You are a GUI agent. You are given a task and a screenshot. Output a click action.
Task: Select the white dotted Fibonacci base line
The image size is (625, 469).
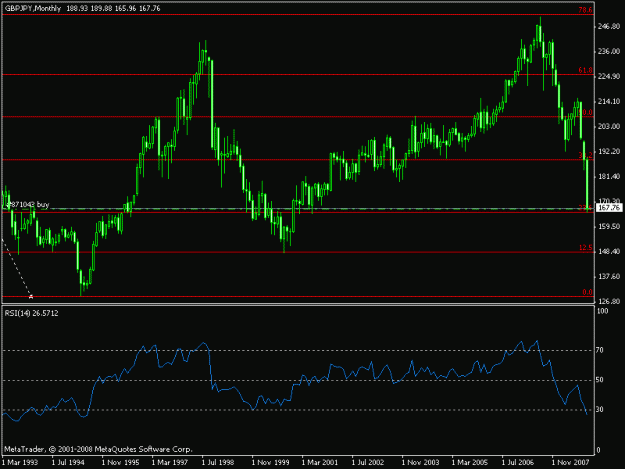[x=17, y=268]
